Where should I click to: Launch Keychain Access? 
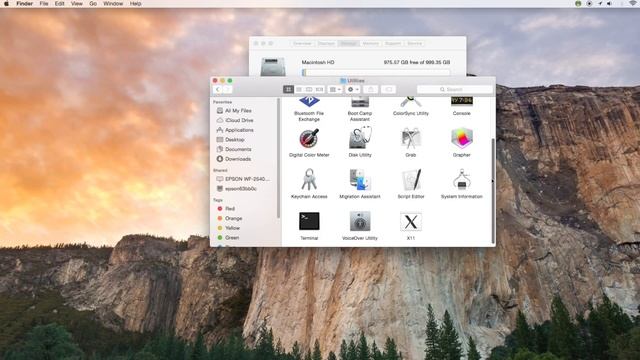point(309,180)
